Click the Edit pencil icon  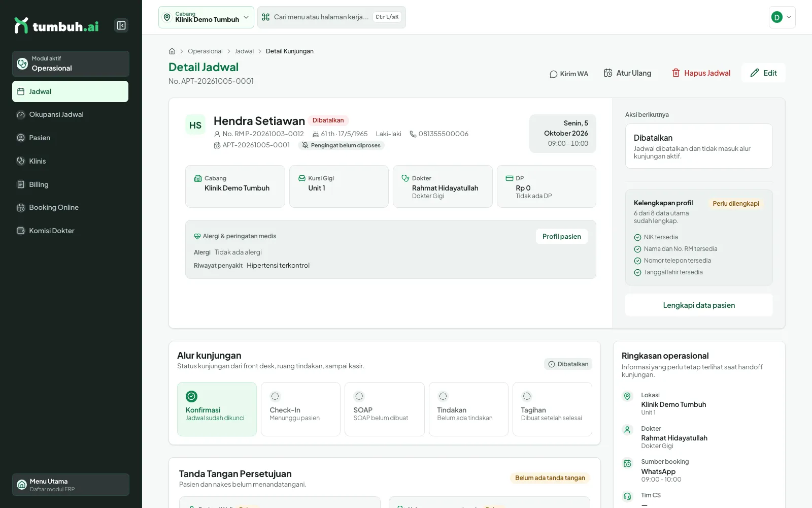(x=755, y=73)
